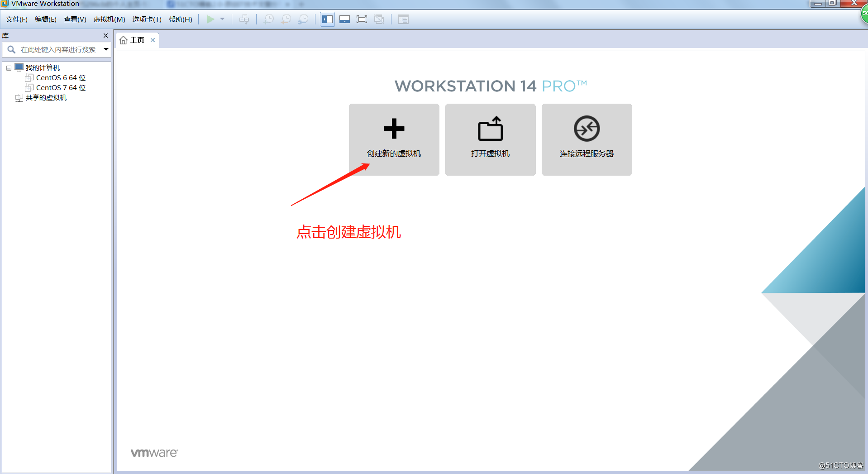Toggle the thumbnail bar view icon
Screen dimensions: 868x474
344,19
